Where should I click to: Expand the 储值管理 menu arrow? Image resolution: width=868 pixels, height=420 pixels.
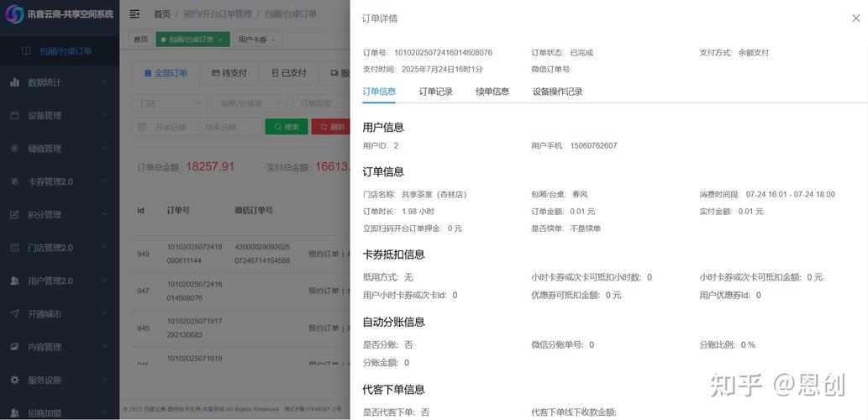[105, 149]
